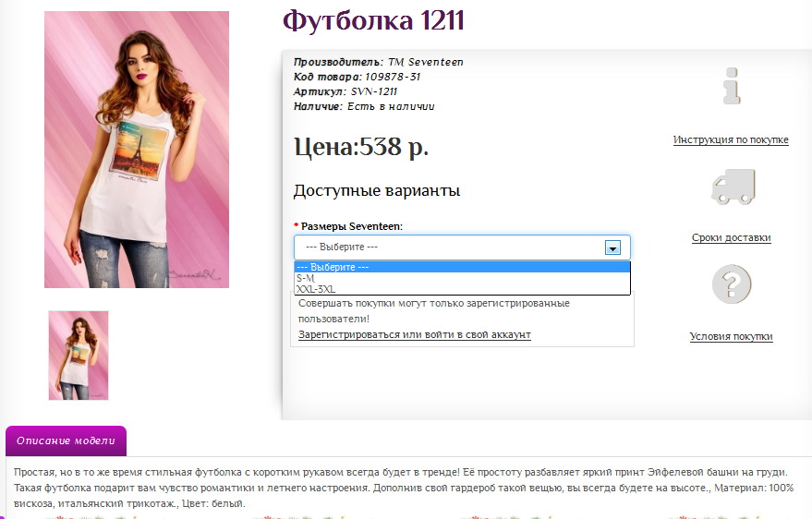
Task: Switch to the Описание модели tab
Action: (66, 441)
